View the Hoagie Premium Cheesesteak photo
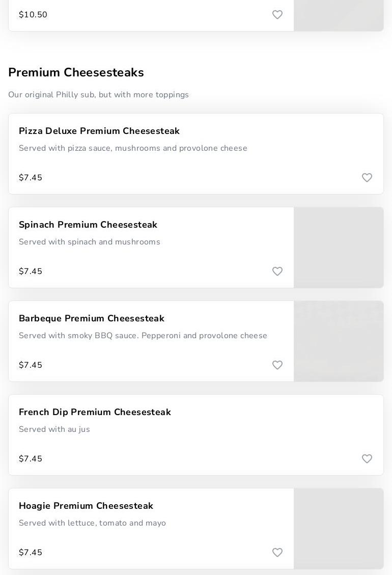The height and width of the screenshot is (575, 392). [x=339, y=529]
